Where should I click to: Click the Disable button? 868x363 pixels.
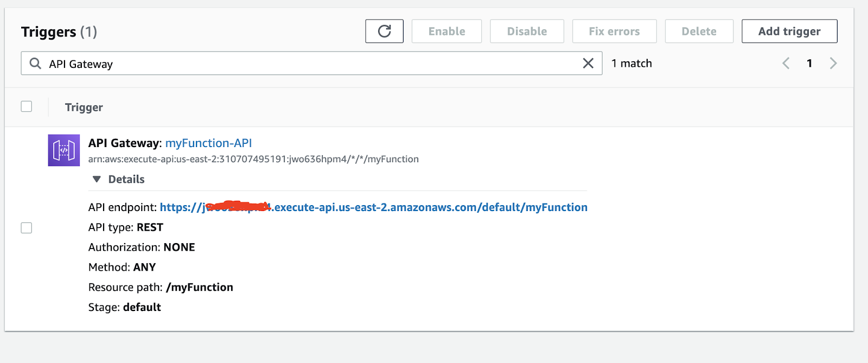(x=527, y=31)
